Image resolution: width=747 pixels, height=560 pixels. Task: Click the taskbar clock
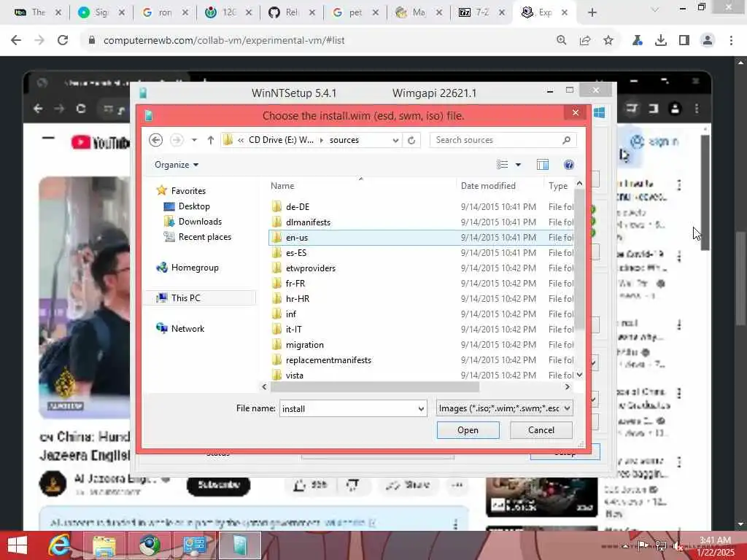(x=716, y=546)
